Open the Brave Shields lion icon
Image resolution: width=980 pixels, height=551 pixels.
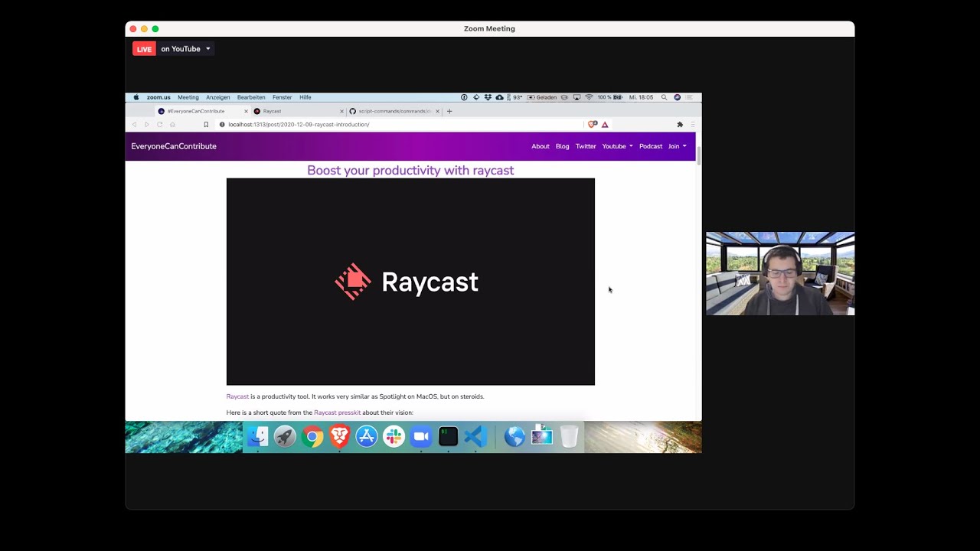pos(591,124)
